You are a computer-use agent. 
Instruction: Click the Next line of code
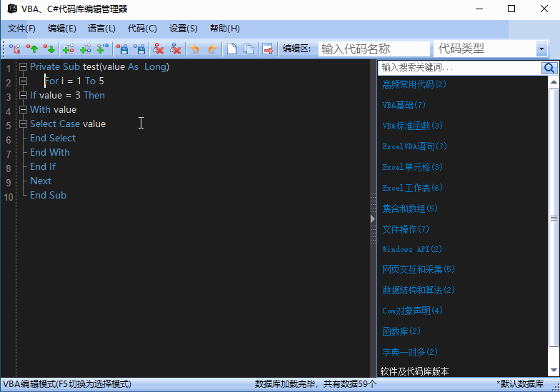point(41,181)
